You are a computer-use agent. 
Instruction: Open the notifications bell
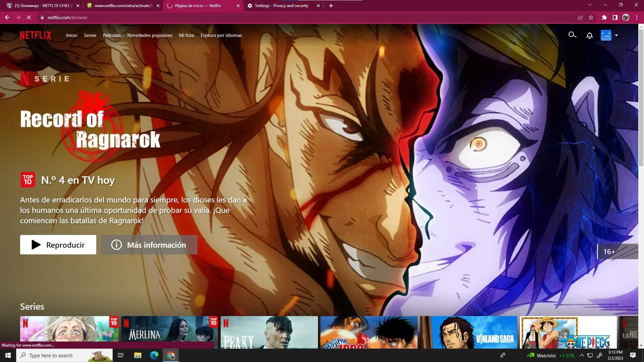(x=589, y=35)
